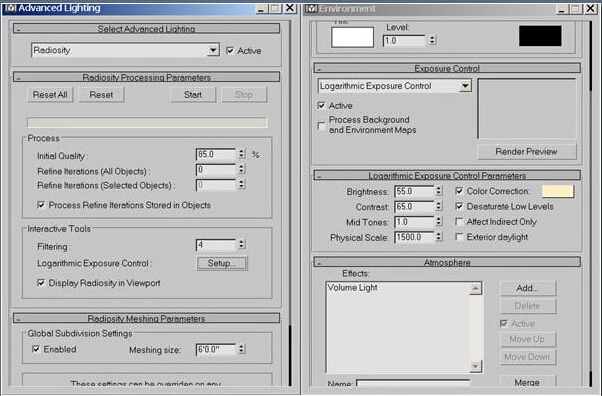Click the Level value field
This screenshot has height=396, width=602.
405,41
